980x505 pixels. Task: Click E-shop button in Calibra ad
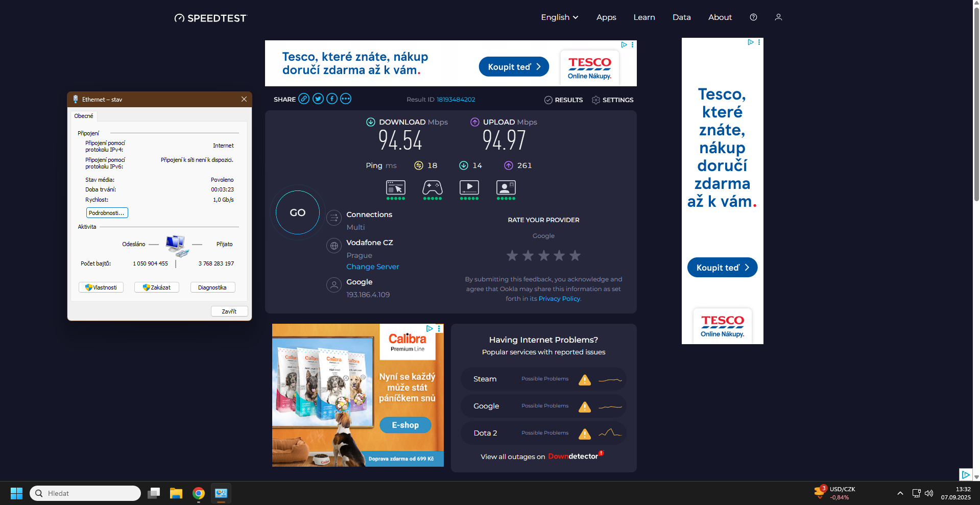[405, 425]
